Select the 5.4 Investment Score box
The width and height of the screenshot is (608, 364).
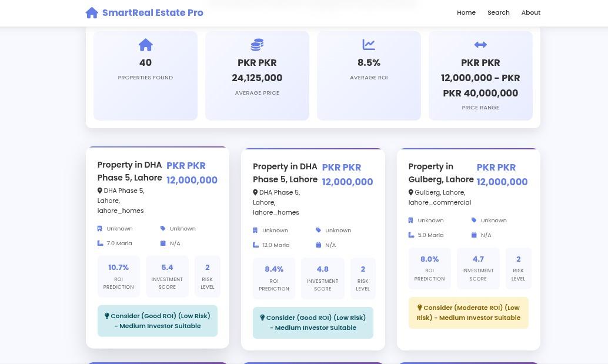(167, 276)
